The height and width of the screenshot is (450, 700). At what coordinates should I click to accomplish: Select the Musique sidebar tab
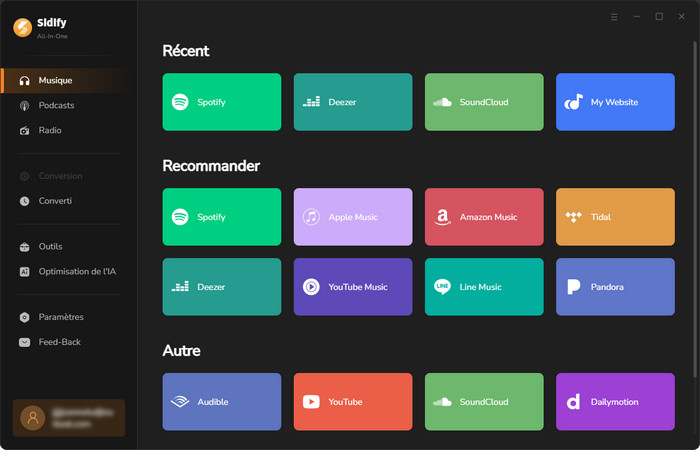pyautogui.click(x=55, y=80)
